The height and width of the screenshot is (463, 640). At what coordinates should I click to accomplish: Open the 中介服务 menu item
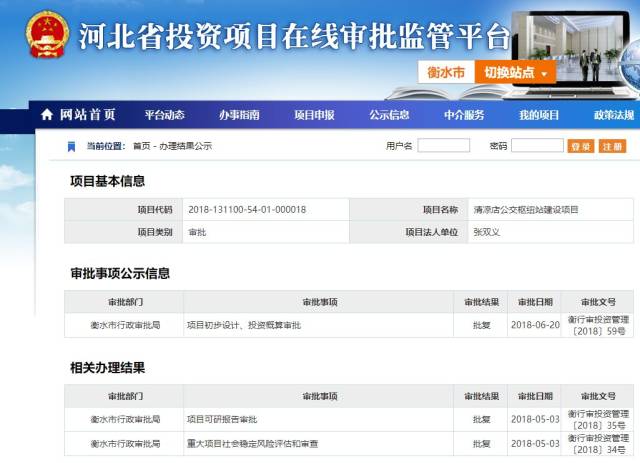464,115
